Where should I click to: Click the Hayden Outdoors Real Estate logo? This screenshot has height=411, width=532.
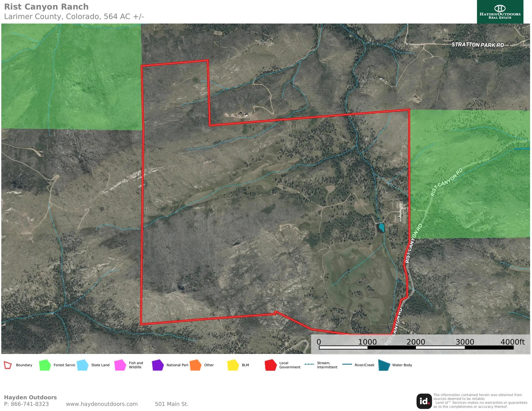500,12
